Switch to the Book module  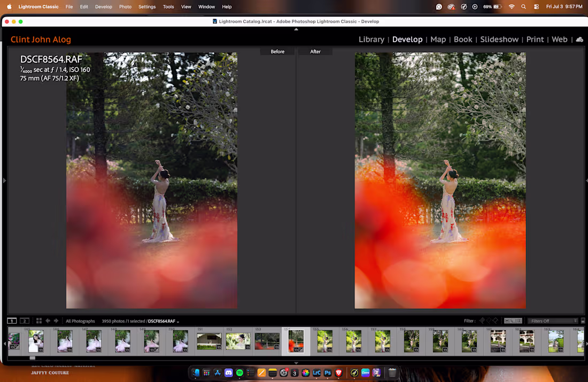[463, 40]
